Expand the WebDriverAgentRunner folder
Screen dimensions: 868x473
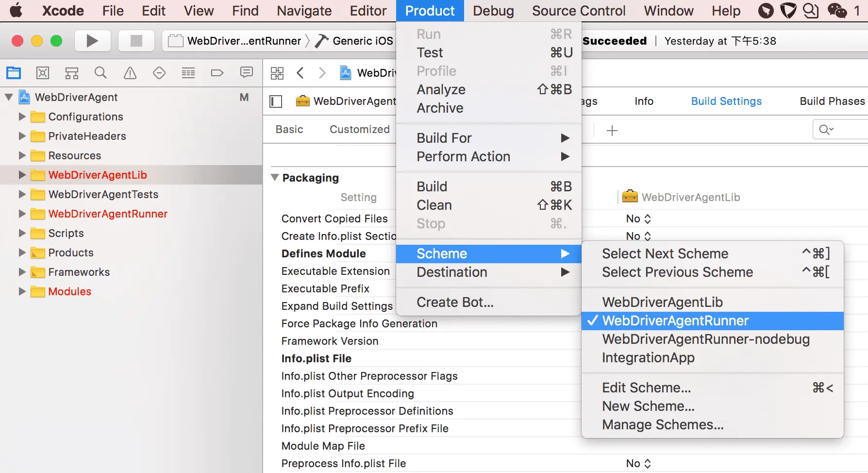(22, 214)
